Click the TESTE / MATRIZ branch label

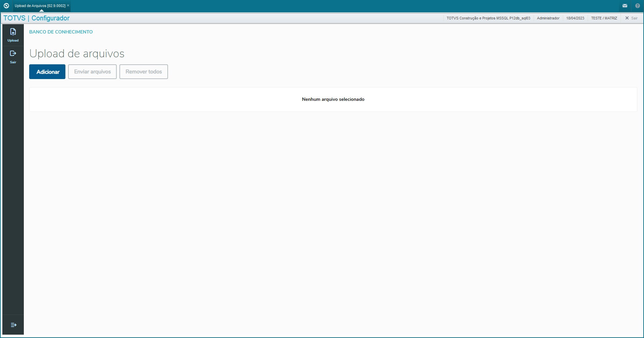tap(604, 18)
